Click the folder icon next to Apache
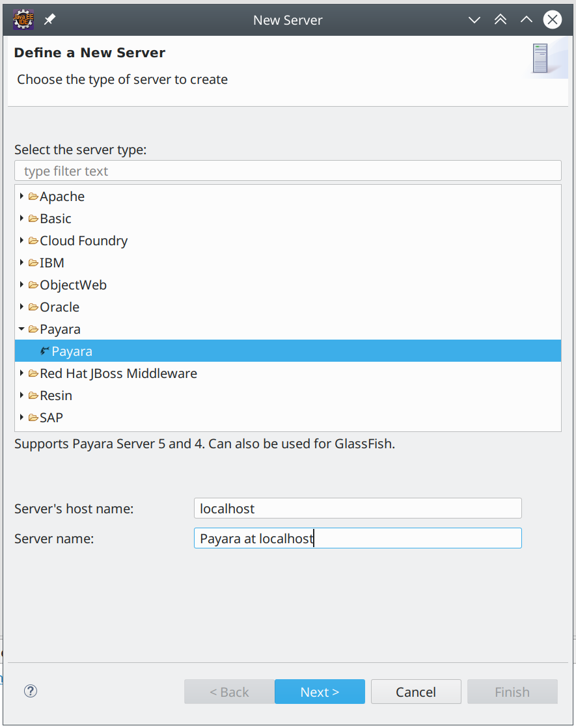Screen dimensions: 576x728 [x=33, y=196]
